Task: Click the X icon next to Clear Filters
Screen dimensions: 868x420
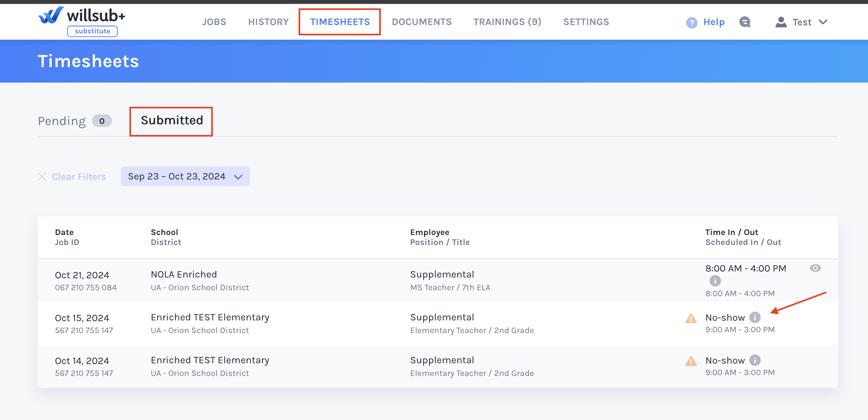Action: (x=42, y=177)
